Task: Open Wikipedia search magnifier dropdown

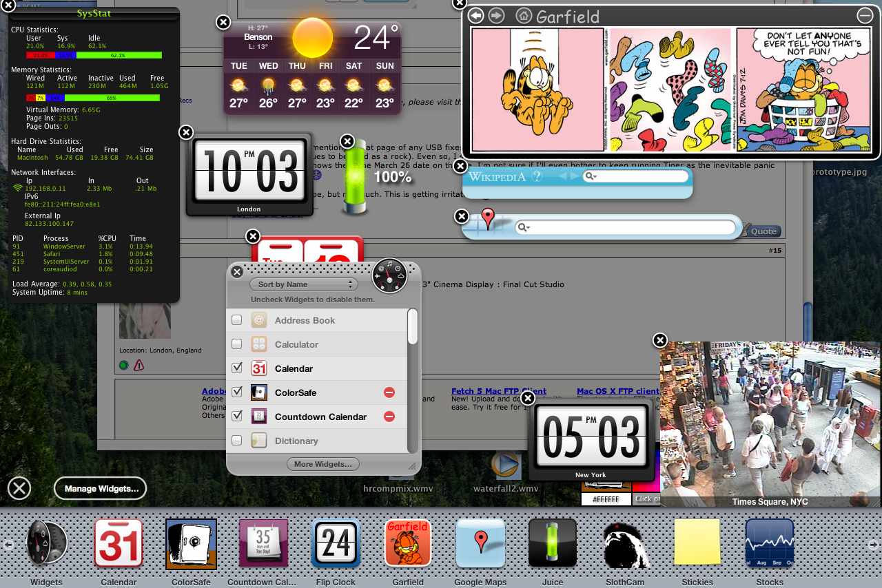Action: click(x=589, y=176)
